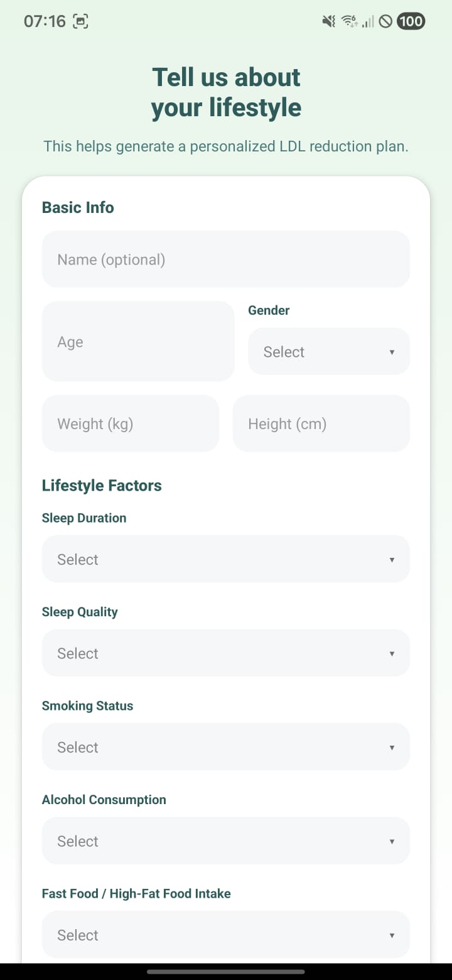Open the Alcohol Consumption select dropdown
452x980 pixels.
[x=226, y=841]
